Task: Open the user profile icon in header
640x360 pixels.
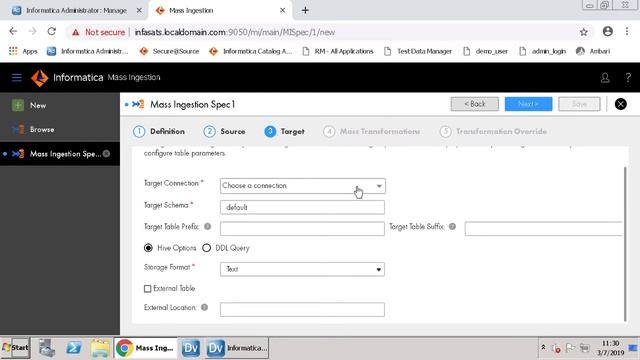Action: pyautogui.click(x=605, y=78)
